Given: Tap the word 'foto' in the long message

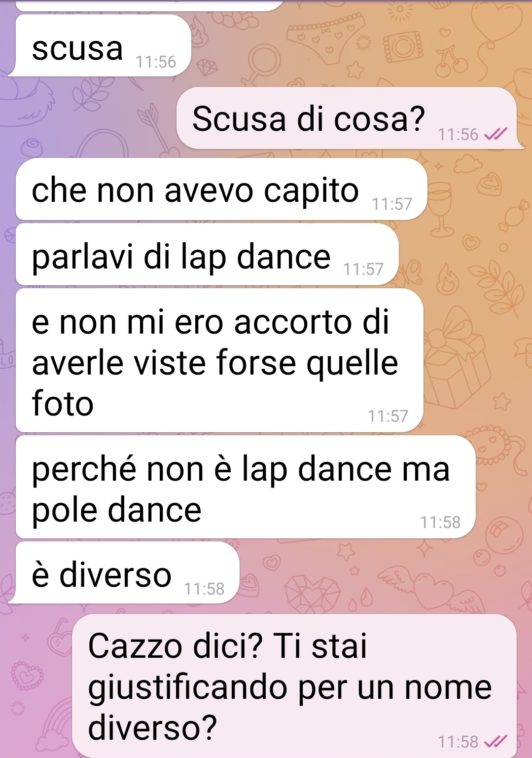Looking at the screenshot, I should [x=63, y=403].
